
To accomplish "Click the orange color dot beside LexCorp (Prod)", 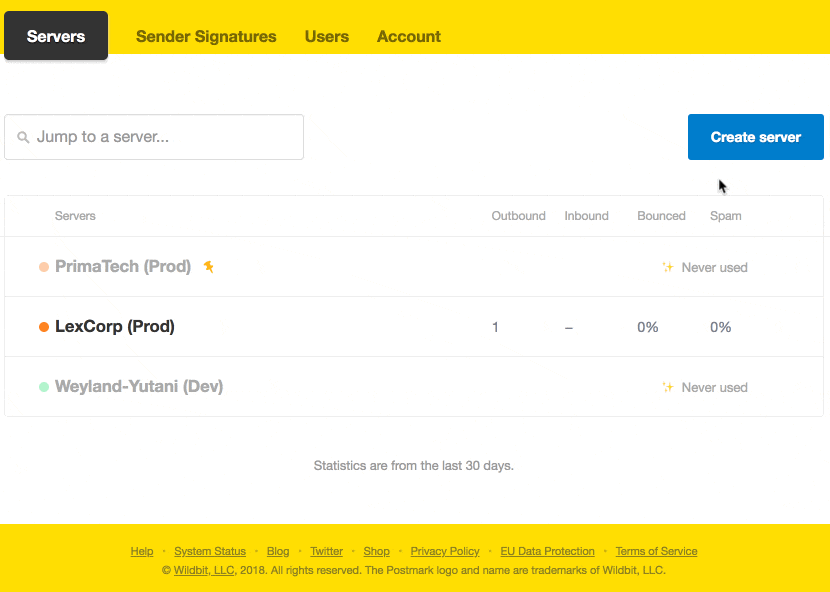I will (x=44, y=327).
